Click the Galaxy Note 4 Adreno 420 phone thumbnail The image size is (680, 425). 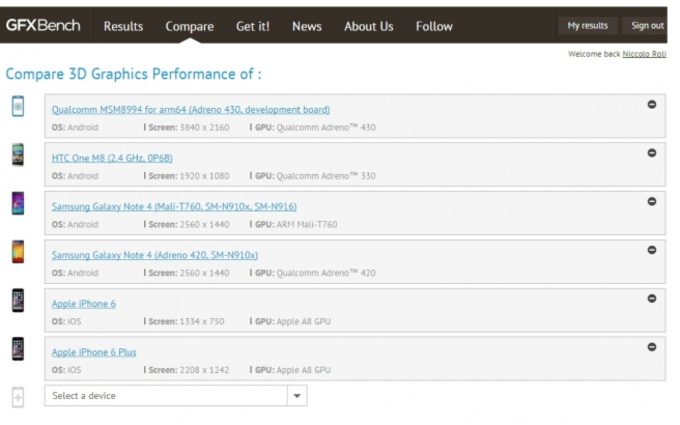[x=18, y=252]
